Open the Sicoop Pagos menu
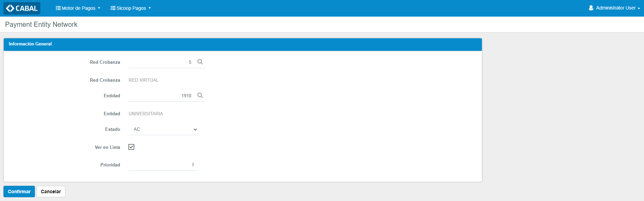 click(131, 8)
